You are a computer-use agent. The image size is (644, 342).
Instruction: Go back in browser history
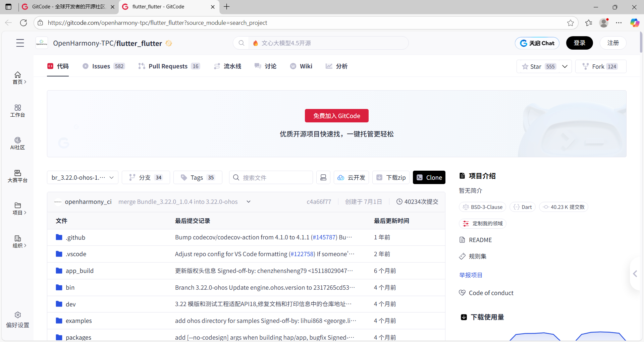pyautogui.click(x=8, y=22)
